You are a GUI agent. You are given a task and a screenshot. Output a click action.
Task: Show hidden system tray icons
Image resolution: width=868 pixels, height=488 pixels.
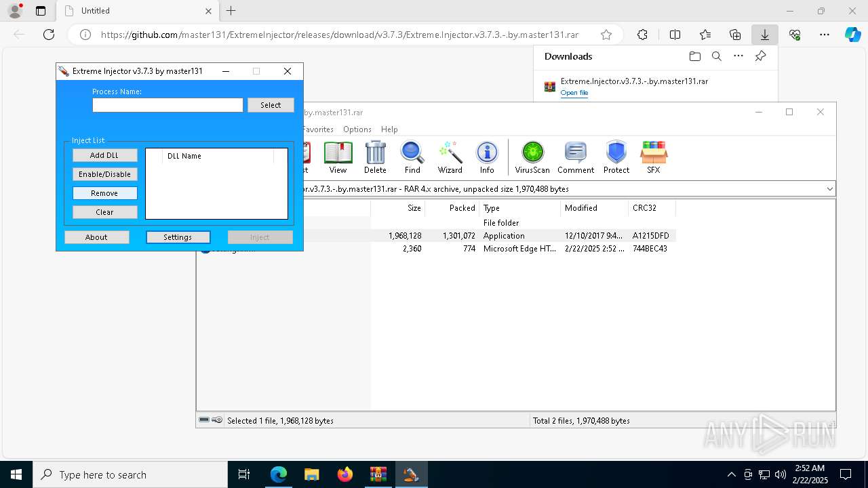tap(731, 474)
